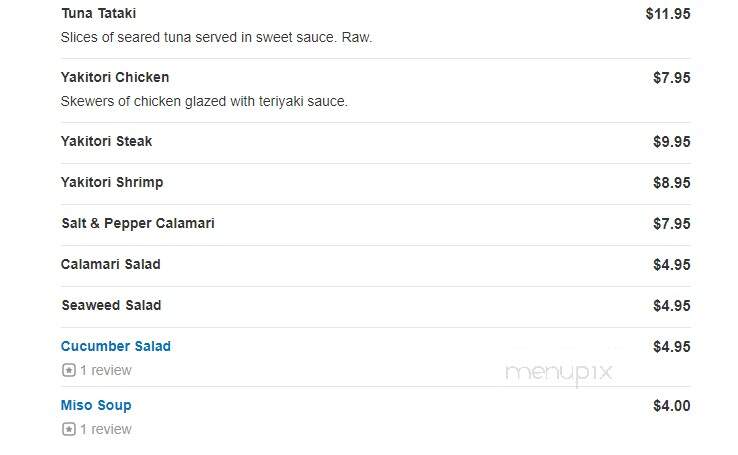Select the Calamari Salad menu item
This screenshot has width=738, height=455.
coord(111,264)
